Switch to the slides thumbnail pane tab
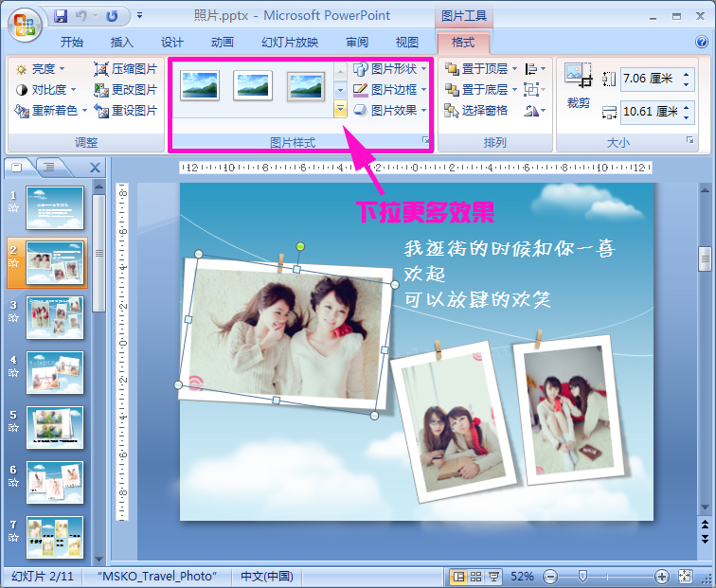This screenshot has width=716, height=588. [x=17, y=168]
